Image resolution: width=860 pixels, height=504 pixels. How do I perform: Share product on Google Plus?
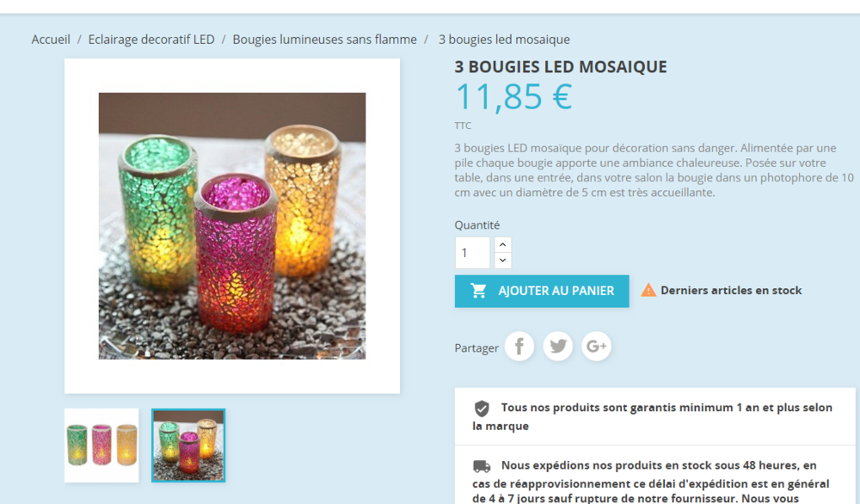coord(596,346)
